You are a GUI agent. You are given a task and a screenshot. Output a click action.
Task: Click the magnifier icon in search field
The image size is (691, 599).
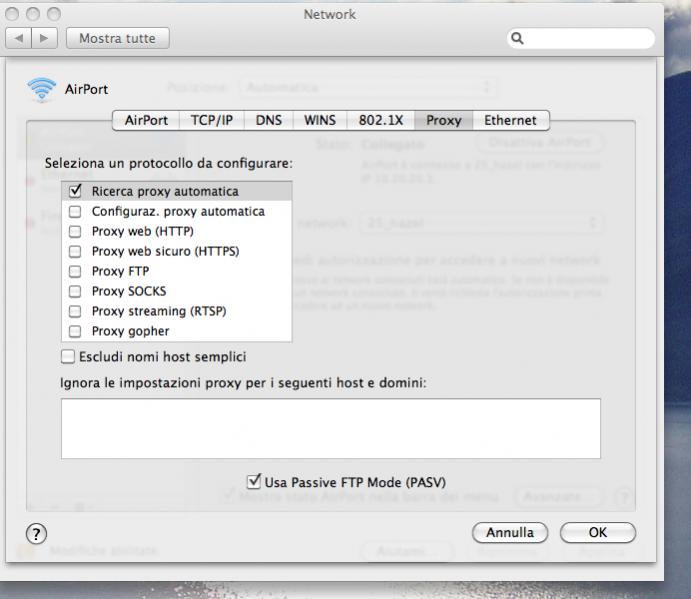[517, 38]
